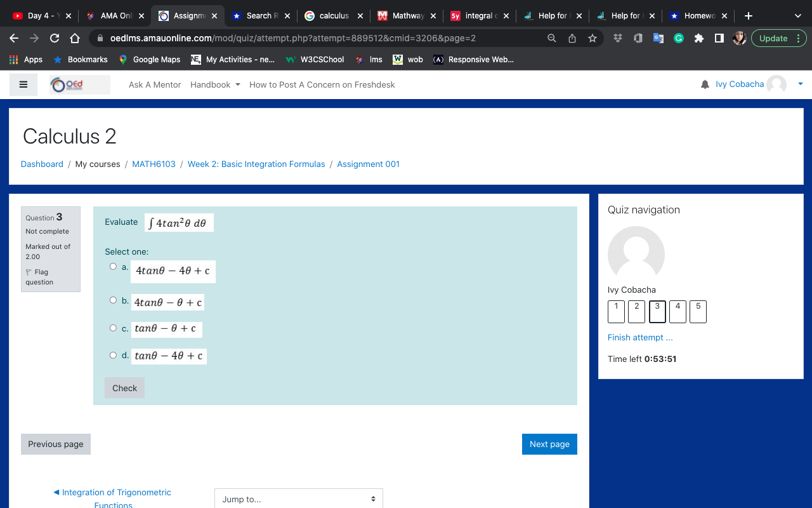
Task: Open the Apps shortcut in bookmarks bar
Action: pos(26,60)
